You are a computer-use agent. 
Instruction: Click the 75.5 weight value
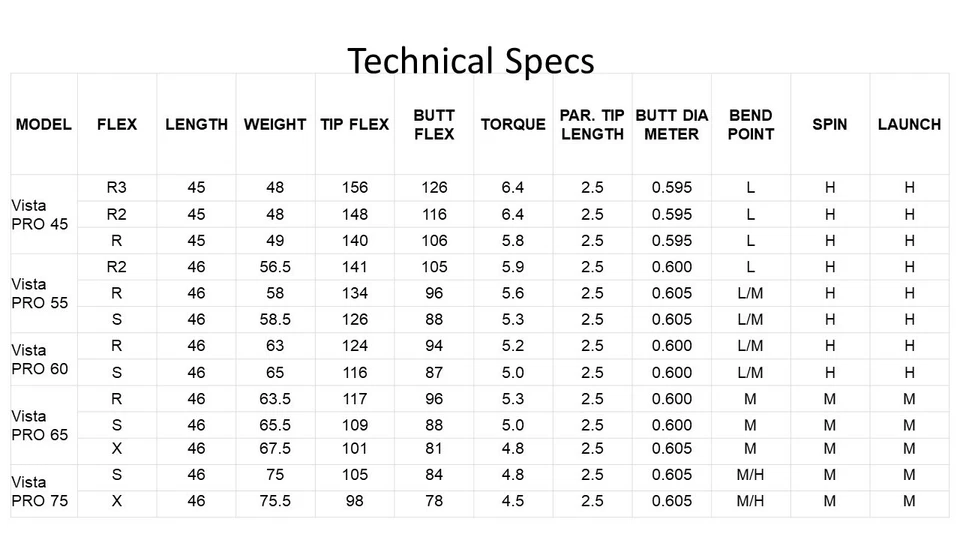pos(275,501)
